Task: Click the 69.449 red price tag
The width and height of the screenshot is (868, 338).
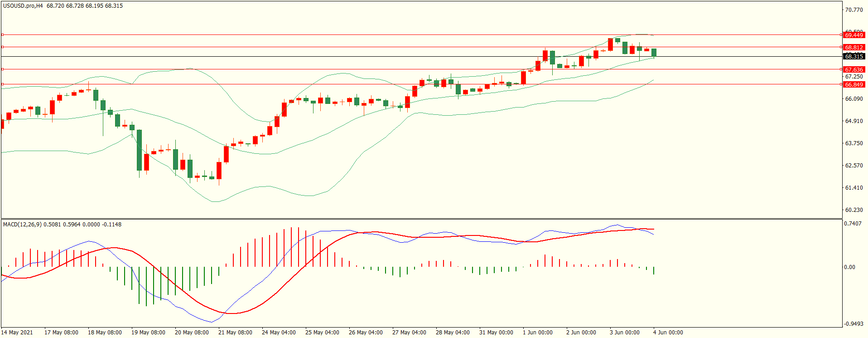Action: [854, 35]
